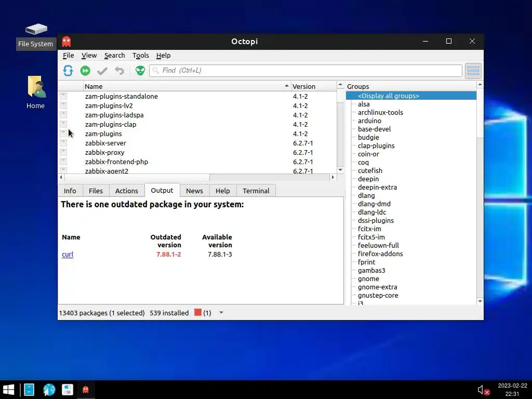The width and height of the screenshot is (532, 399).
Task: Click status icon of zam-plugins-standalone row
Action: click(x=63, y=96)
